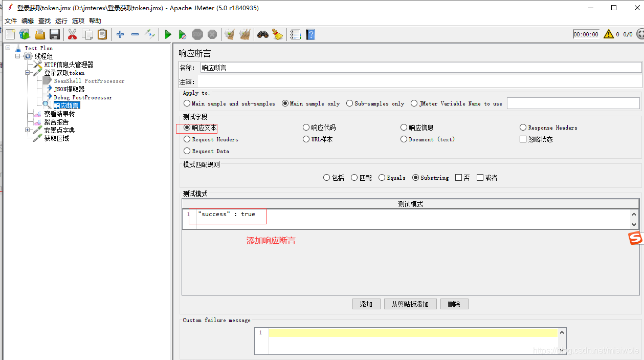Tick the 或者 checkbox

(480, 178)
